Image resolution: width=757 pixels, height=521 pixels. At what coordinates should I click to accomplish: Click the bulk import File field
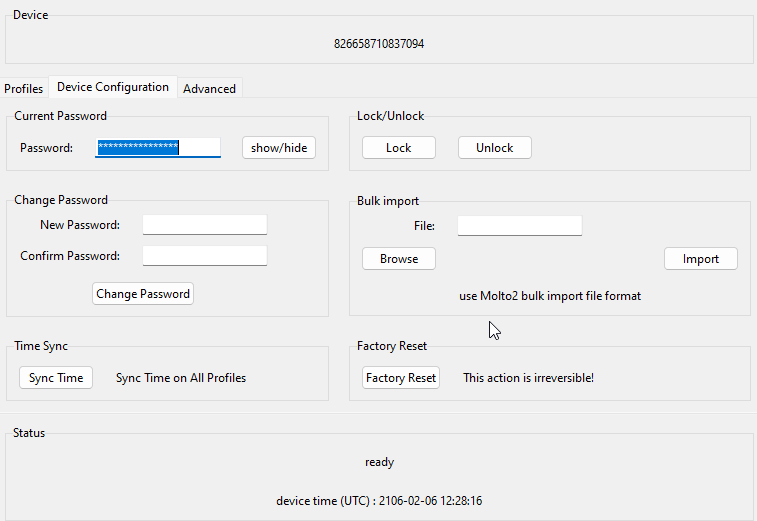pos(519,226)
